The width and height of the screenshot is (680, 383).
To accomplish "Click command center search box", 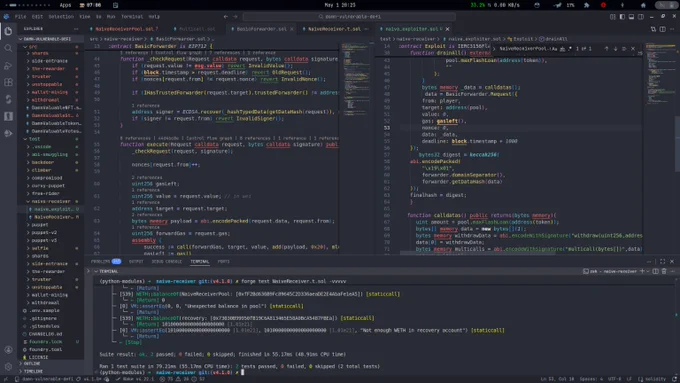I will [x=349, y=16].
